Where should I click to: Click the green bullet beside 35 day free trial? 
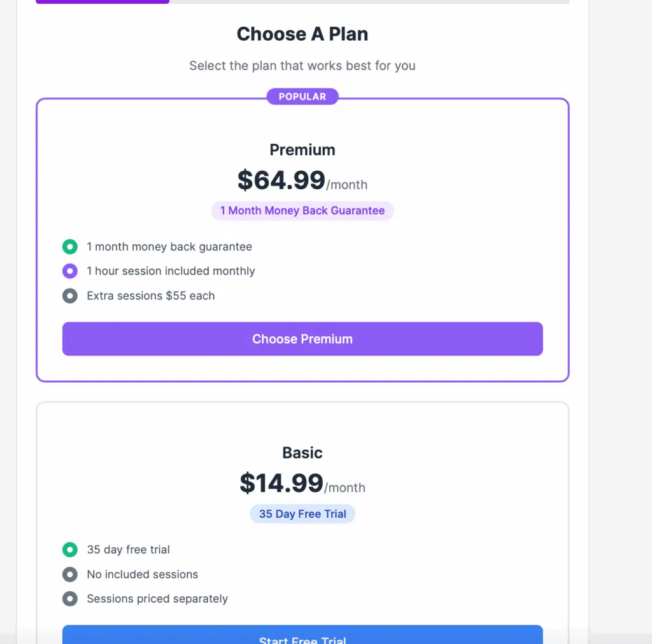(x=70, y=550)
